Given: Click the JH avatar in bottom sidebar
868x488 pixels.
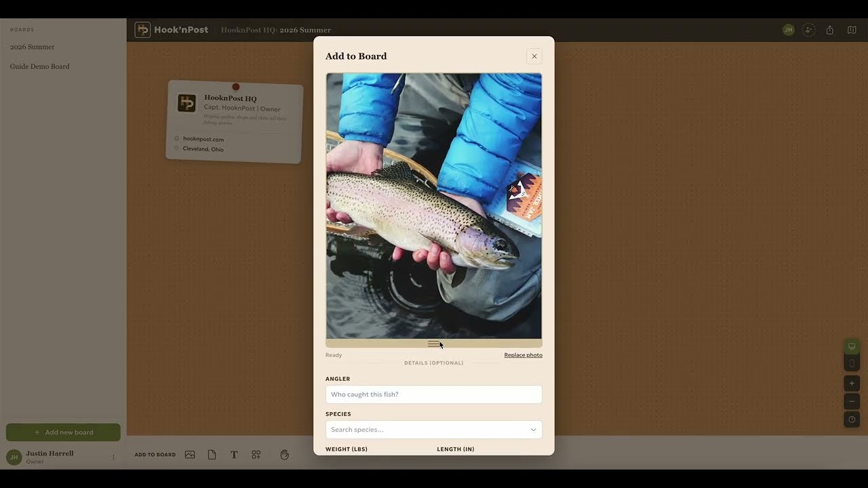Looking at the screenshot, I should [14, 457].
